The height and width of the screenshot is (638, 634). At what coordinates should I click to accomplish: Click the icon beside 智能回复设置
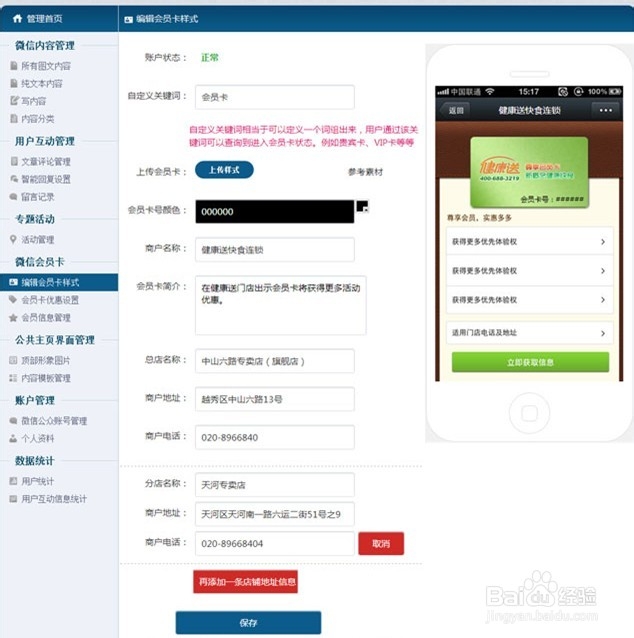tap(14, 179)
